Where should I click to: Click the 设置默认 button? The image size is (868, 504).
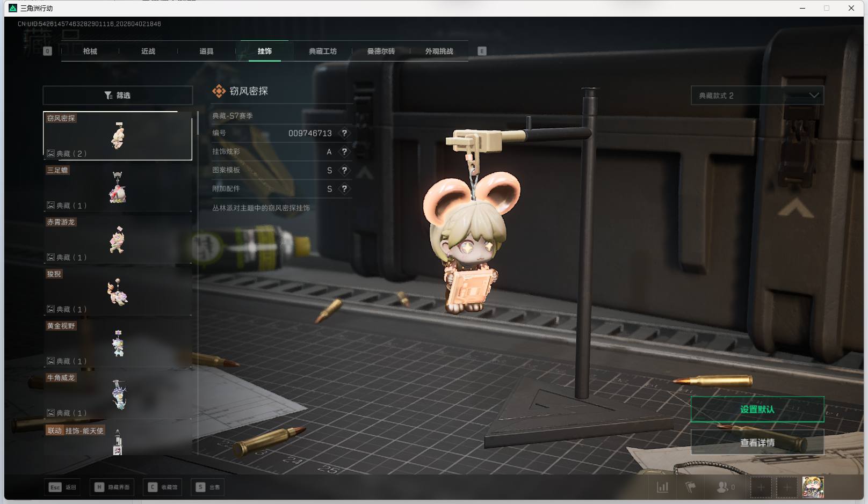pyautogui.click(x=757, y=410)
